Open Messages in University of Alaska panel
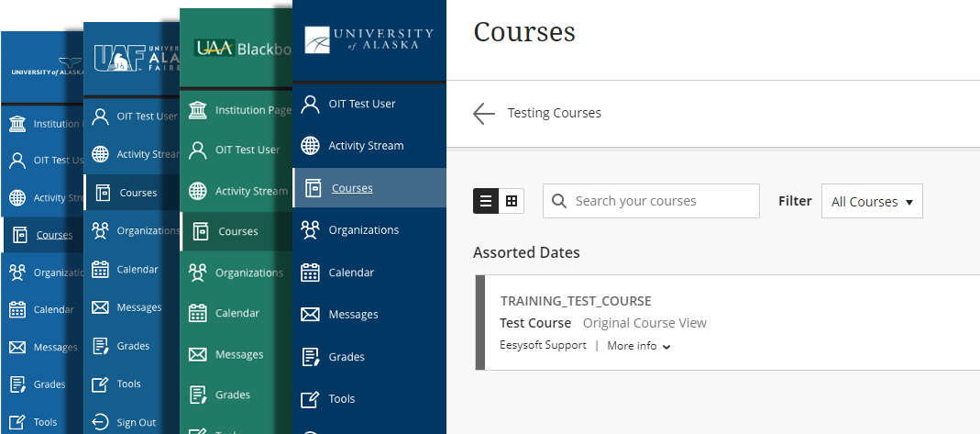This screenshot has width=980, height=434. [x=353, y=315]
